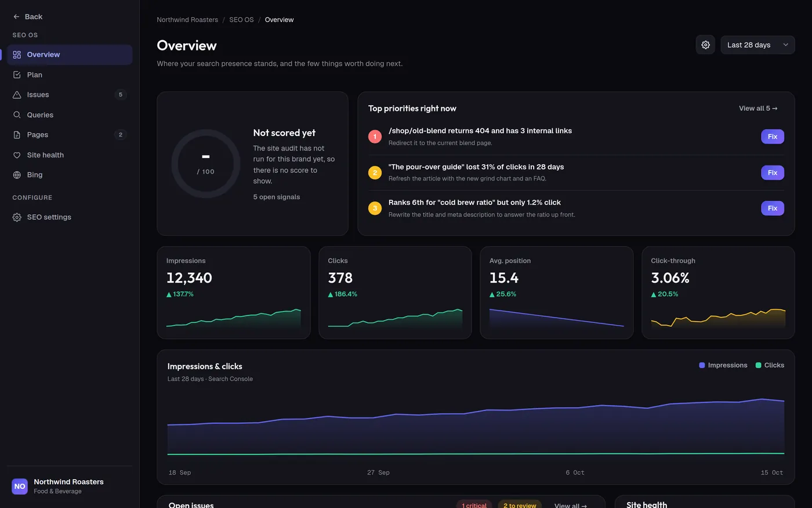
Task: Click View all 5 priorities link
Action: point(758,109)
